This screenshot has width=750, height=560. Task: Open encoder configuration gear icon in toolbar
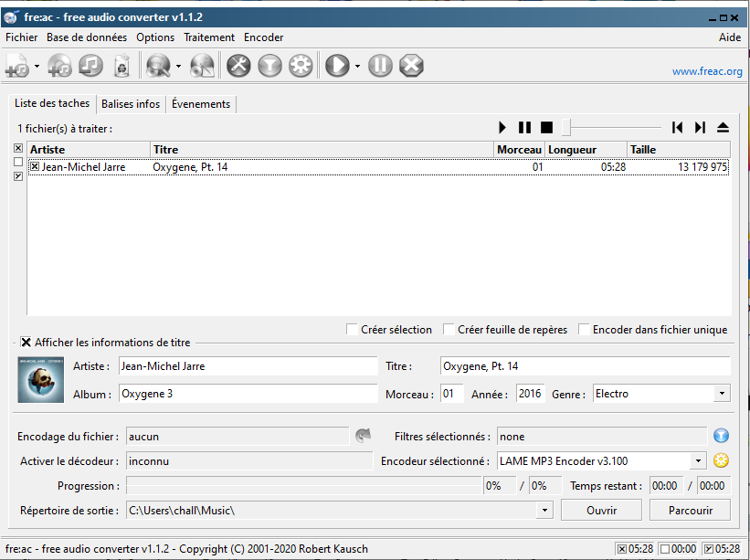click(x=301, y=66)
